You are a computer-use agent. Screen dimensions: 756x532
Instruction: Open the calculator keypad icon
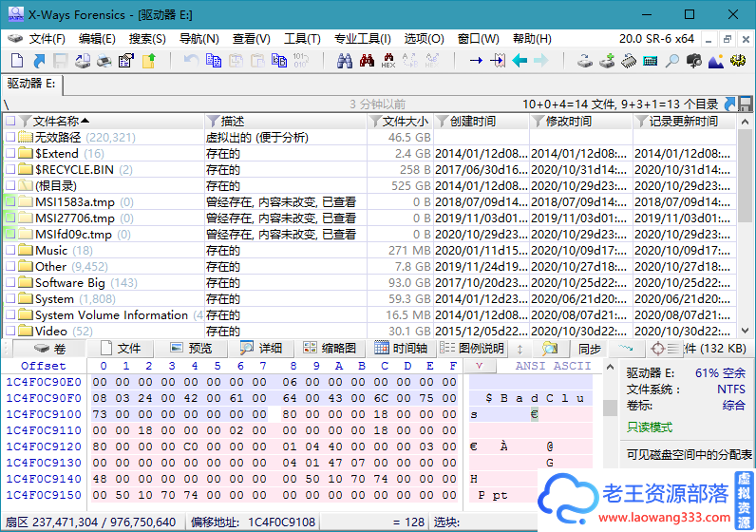coord(651,61)
